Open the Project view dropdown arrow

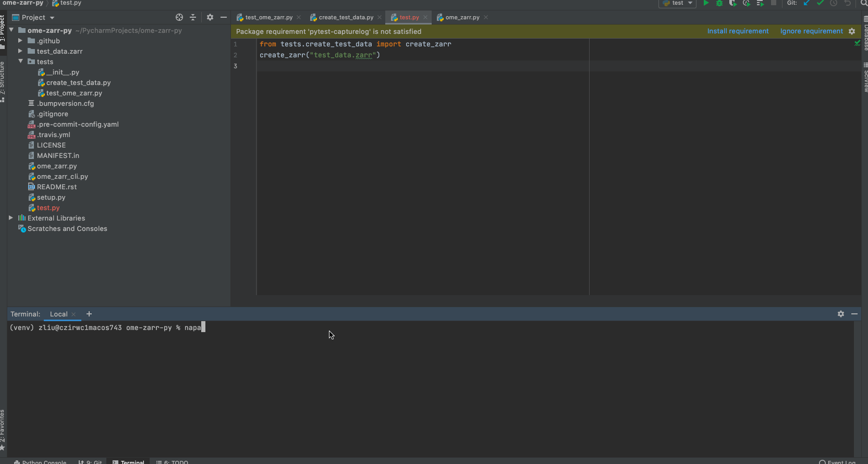click(x=52, y=18)
